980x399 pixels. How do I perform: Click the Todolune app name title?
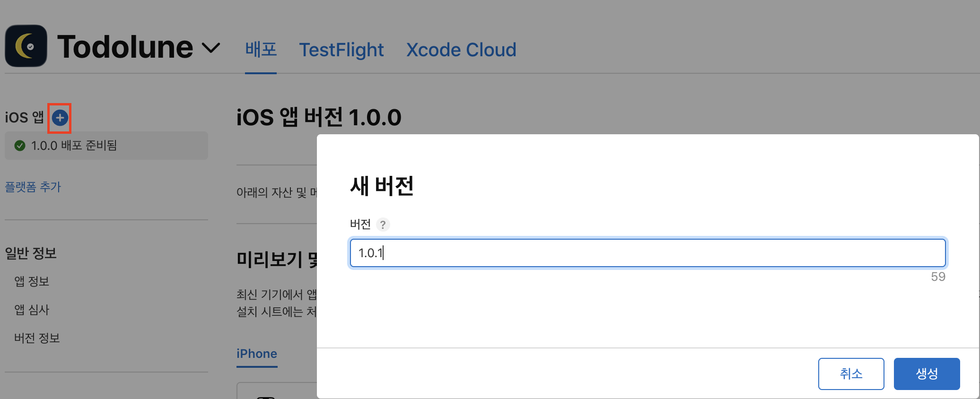click(x=125, y=47)
